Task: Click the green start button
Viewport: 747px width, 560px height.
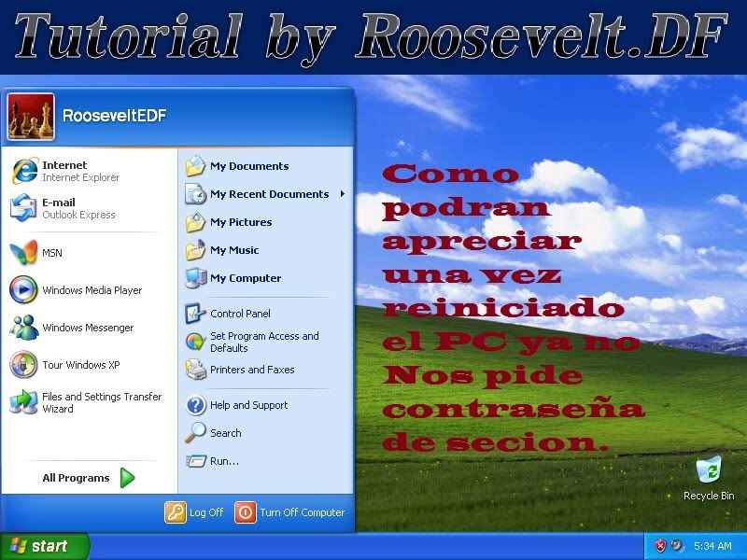Action: (x=45, y=546)
